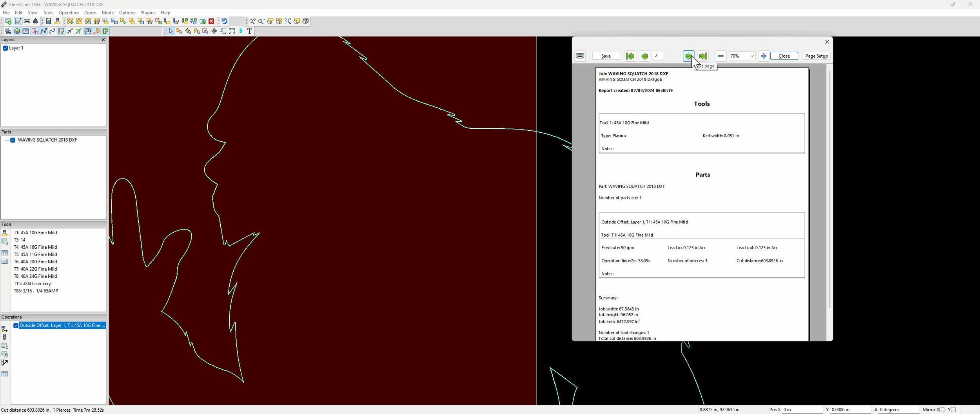Image resolution: width=980 pixels, height=414 pixels.
Task: Run the post processor icon in toolbar
Action: click(8, 21)
